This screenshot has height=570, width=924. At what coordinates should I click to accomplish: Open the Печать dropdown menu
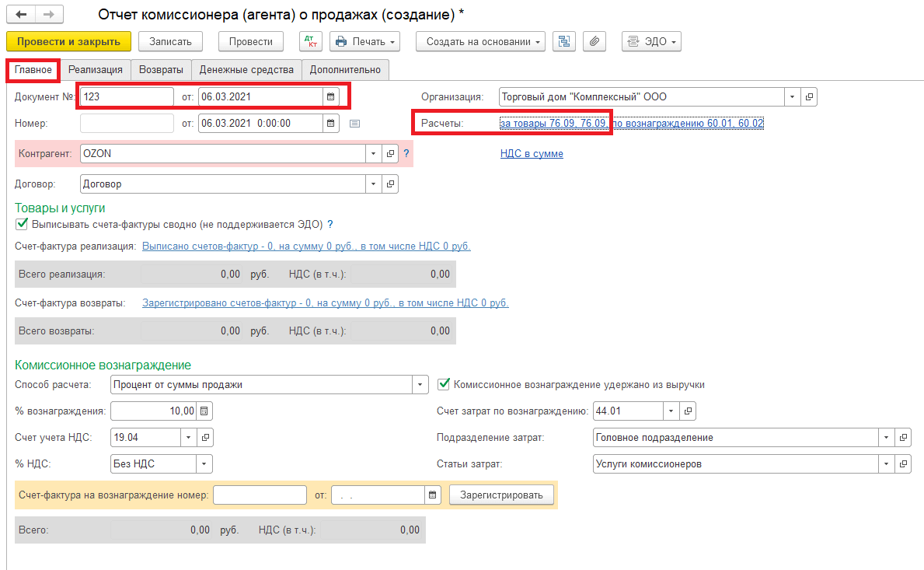[x=364, y=41]
